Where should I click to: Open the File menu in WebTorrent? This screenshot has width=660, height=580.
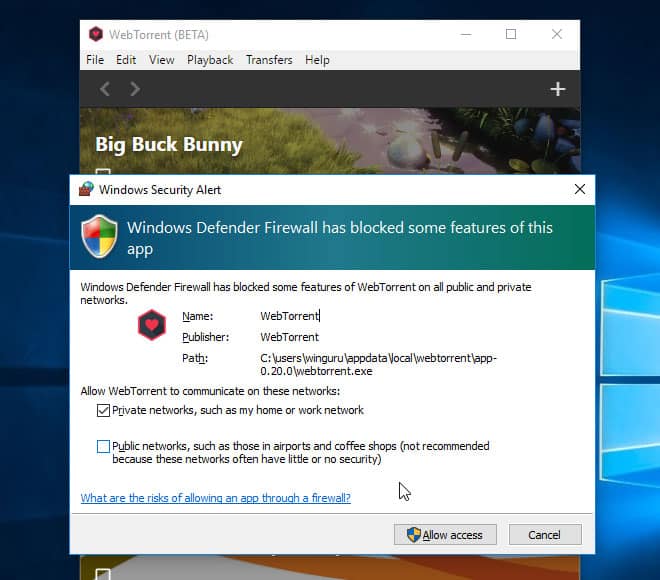pyautogui.click(x=95, y=60)
